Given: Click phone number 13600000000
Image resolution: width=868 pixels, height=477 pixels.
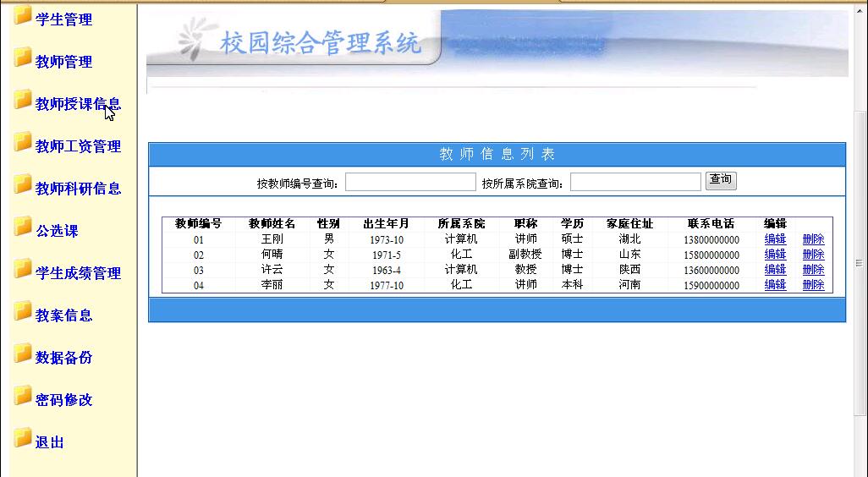Looking at the screenshot, I should coord(711,271).
